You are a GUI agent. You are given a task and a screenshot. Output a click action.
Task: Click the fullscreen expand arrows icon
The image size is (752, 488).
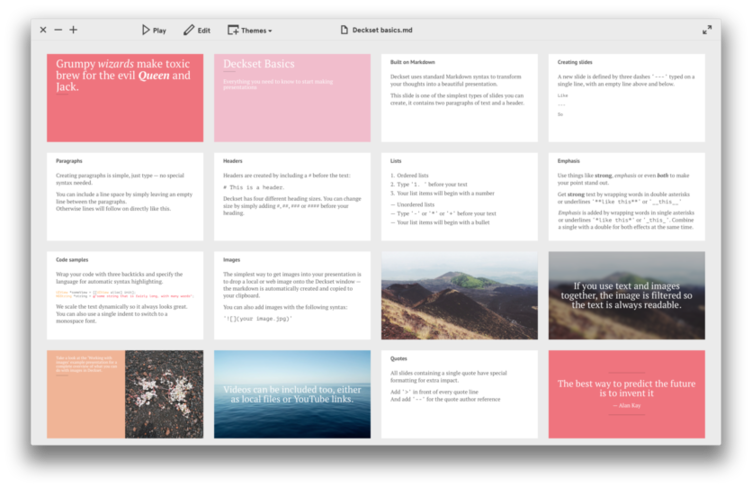[x=707, y=30]
